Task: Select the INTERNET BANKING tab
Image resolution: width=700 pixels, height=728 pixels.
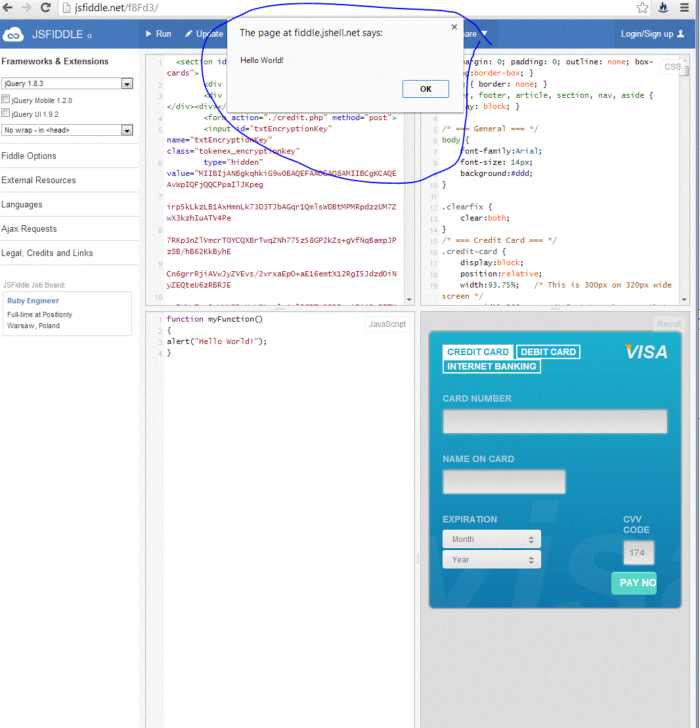Action: click(491, 366)
